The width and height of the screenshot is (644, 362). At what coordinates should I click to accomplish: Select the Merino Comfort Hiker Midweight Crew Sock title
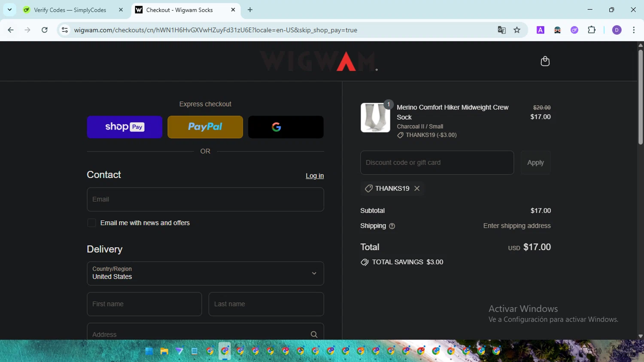(x=453, y=112)
